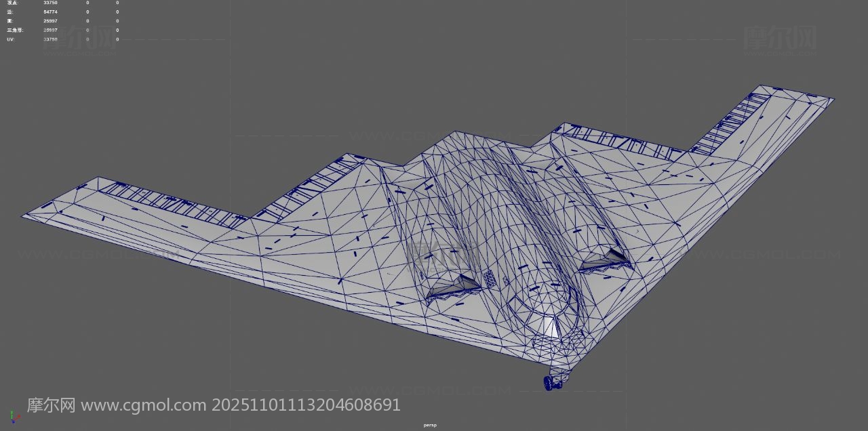Click the UV label in the HUD
The height and width of the screenshot is (431, 868).
point(10,39)
